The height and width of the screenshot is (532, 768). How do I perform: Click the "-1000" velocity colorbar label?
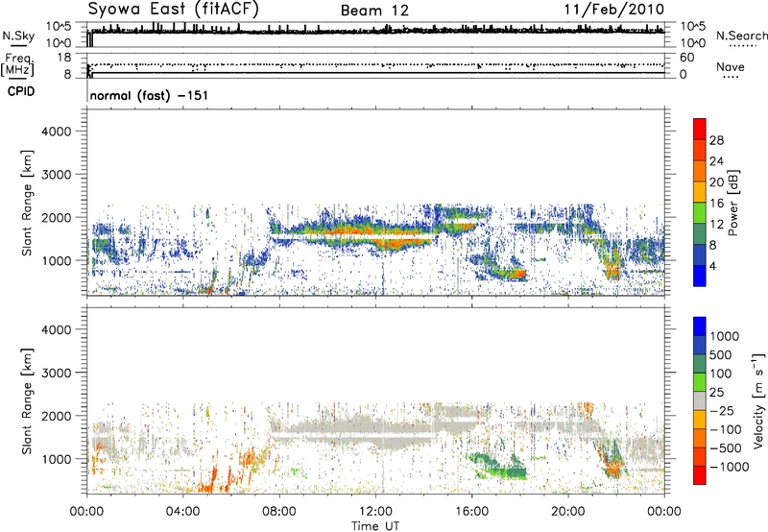click(730, 467)
